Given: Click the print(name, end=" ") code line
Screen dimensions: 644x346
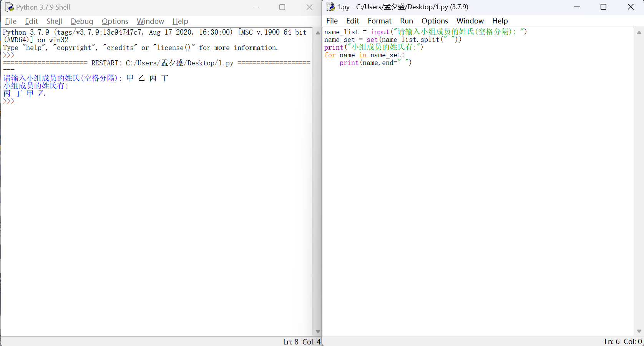Looking at the screenshot, I should tap(375, 63).
